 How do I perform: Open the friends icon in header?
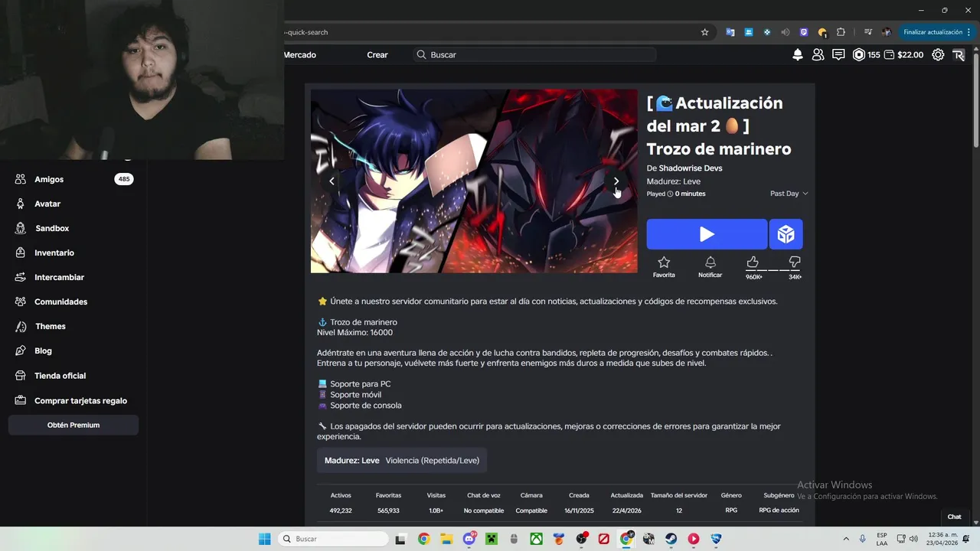818,54
